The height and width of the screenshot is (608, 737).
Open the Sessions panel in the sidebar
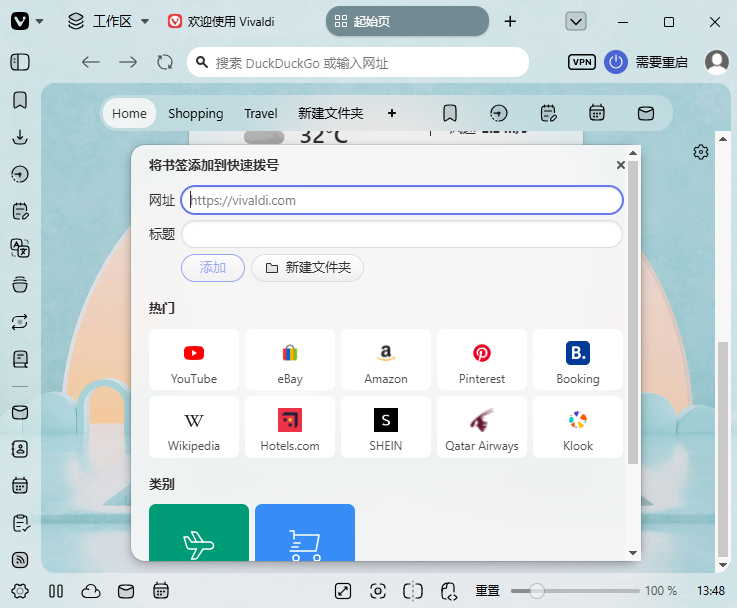20,322
